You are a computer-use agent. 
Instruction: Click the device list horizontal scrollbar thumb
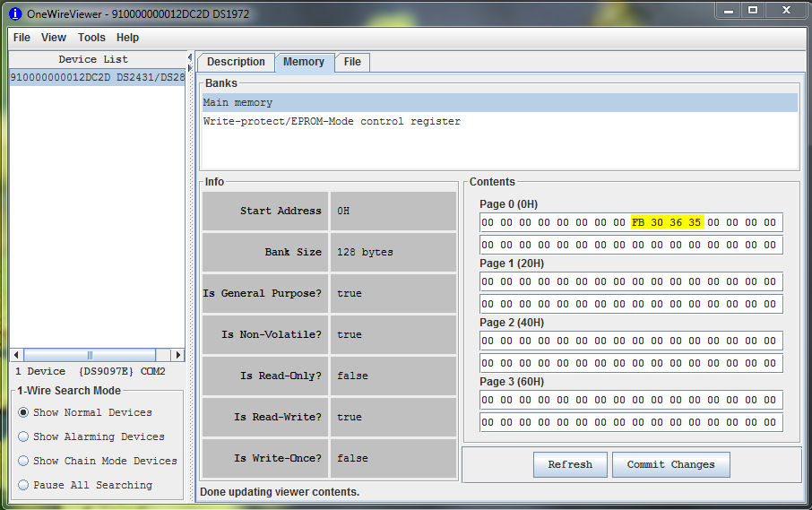click(x=90, y=355)
